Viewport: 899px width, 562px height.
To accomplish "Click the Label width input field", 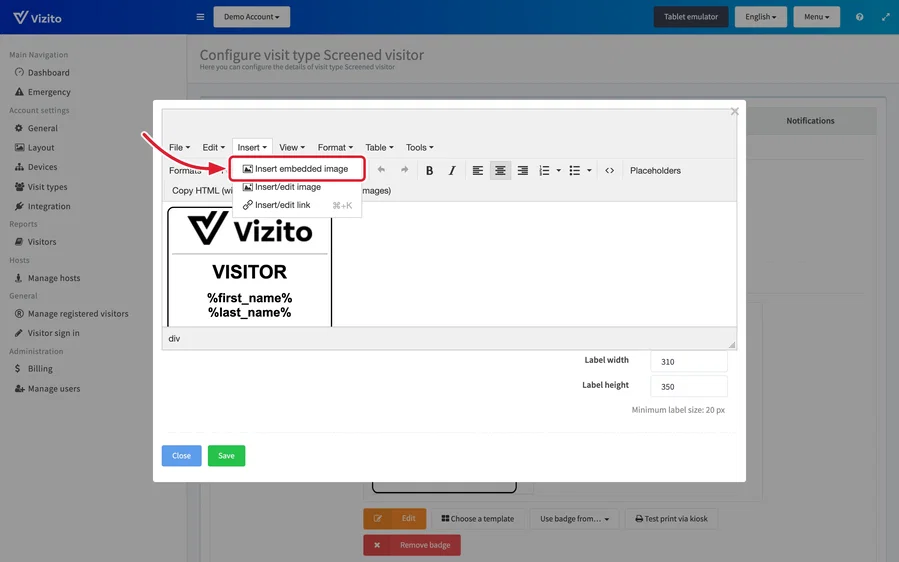I will click(689, 362).
